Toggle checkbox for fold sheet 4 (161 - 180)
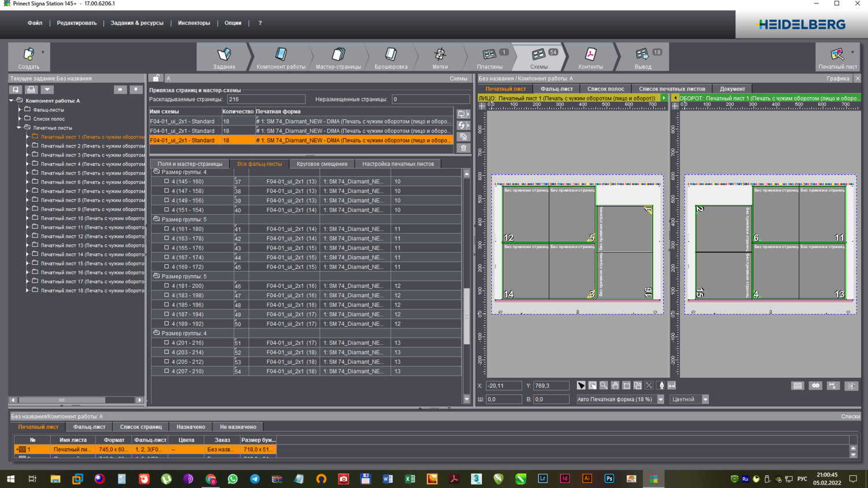Screen dimensions: 868x488 pyautogui.click(x=167, y=229)
